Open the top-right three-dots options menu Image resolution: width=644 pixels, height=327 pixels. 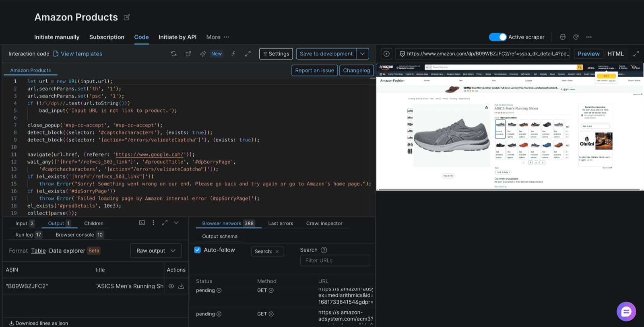click(x=589, y=37)
